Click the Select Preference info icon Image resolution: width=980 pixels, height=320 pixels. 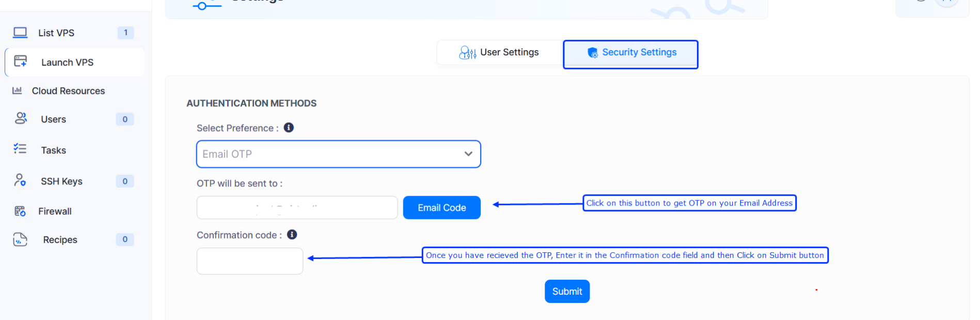pyautogui.click(x=289, y=127)
